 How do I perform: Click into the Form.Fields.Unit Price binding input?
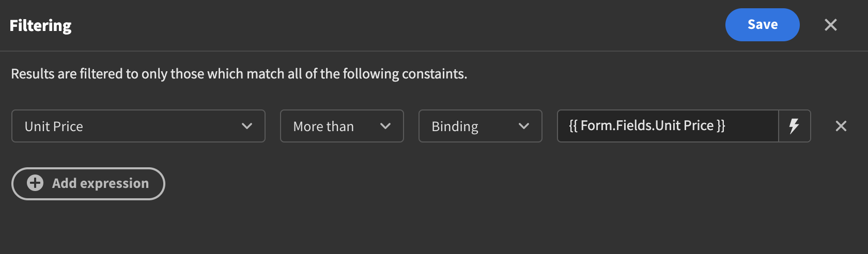668,126
